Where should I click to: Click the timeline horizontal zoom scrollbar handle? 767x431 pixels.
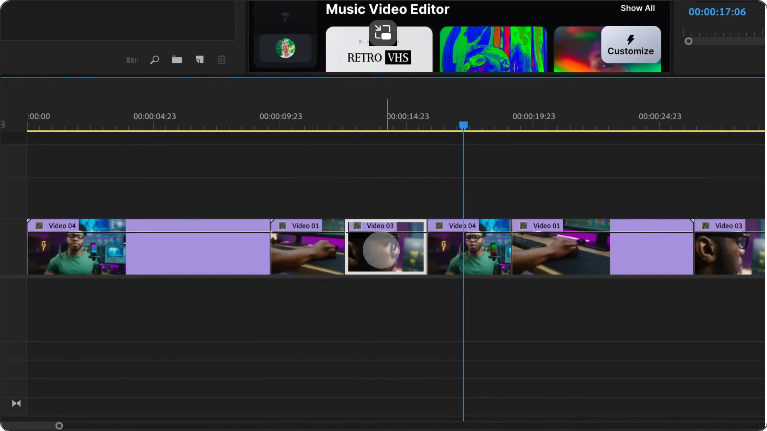coord(59,426)
